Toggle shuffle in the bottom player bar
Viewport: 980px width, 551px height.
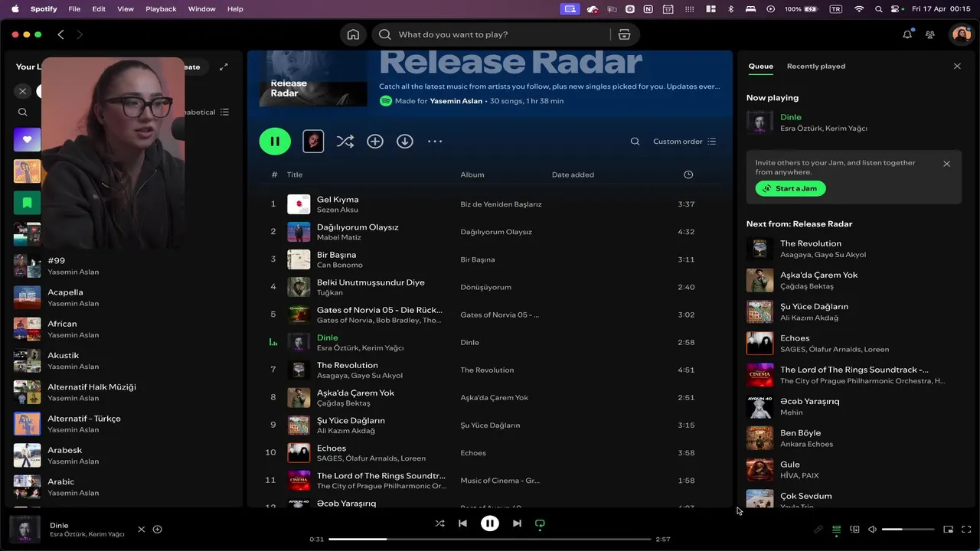pos(439,523)
